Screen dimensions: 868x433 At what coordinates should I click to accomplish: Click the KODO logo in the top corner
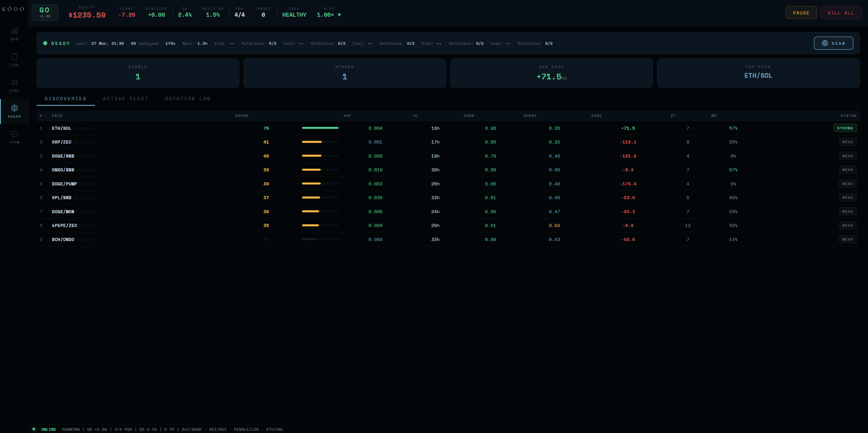coord(14,9)
